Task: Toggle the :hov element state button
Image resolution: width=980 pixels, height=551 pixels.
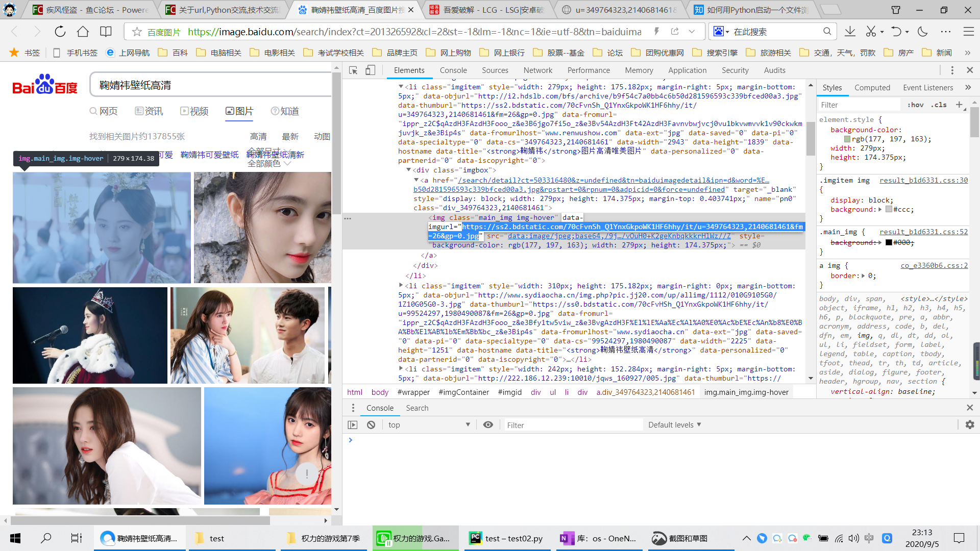Action: coord(916,105)
